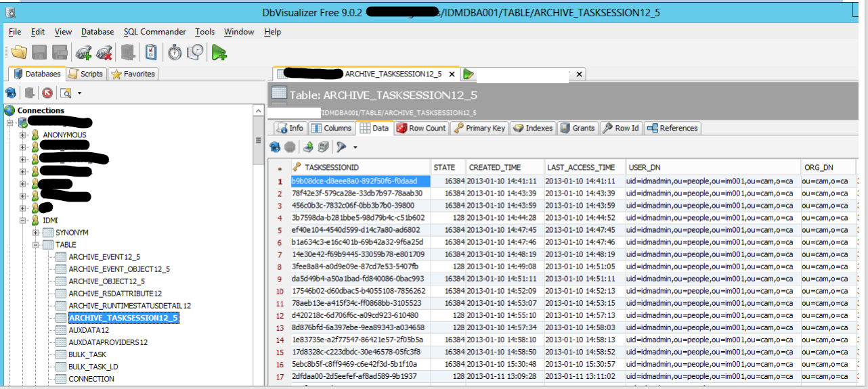The width and height of the screenshot is (868, 389).
Task: Reload the table data grid
Action: [276, 147]
